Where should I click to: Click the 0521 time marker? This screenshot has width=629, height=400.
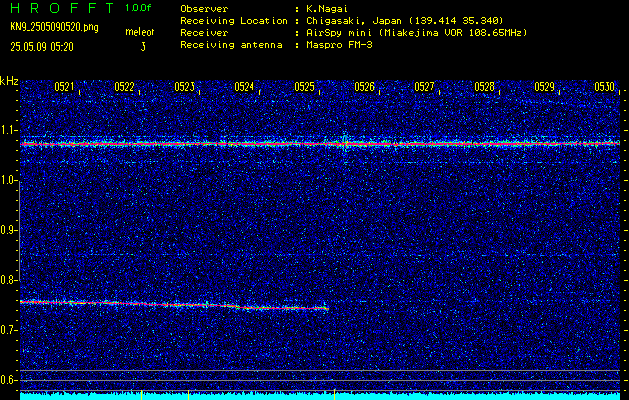tap(64, 87)
